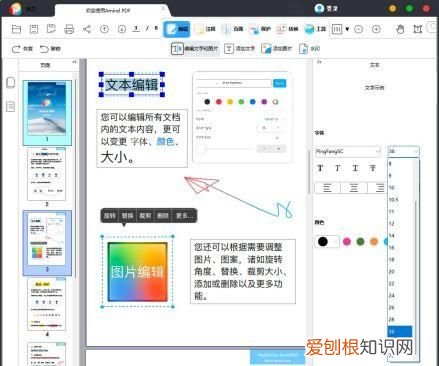Click the 添加文字 (add text) tool
439x366 pixels.
[x=239, y=49]
